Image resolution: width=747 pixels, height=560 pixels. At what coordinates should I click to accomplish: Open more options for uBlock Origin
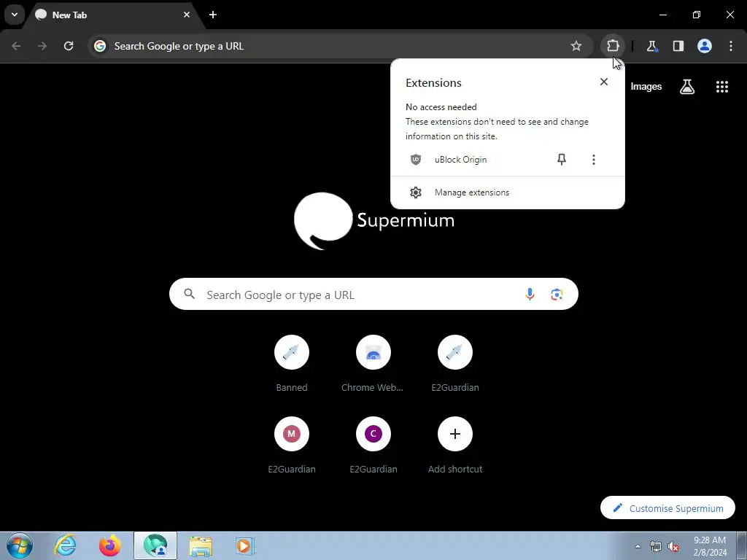click(594, 160)
